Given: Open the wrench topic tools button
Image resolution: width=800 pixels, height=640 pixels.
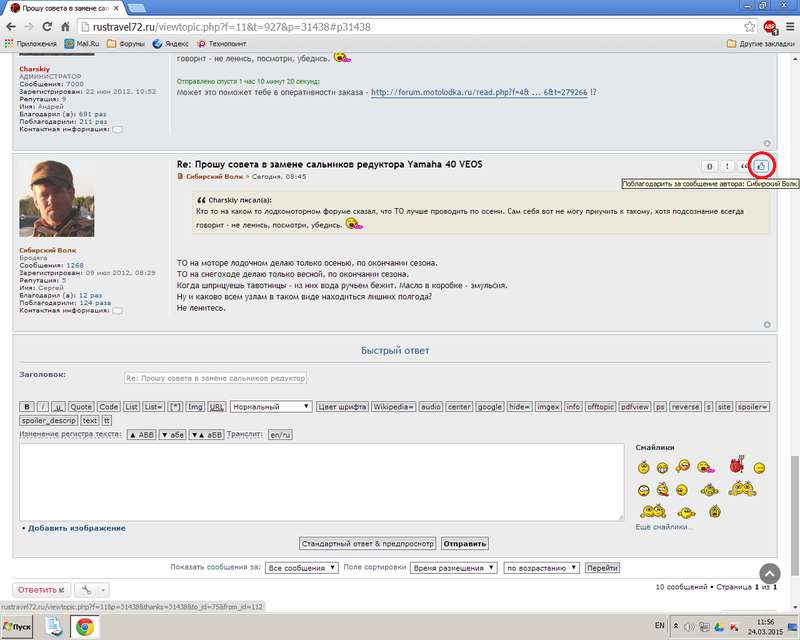Looking at the screenshot, I should click(90, 590).
